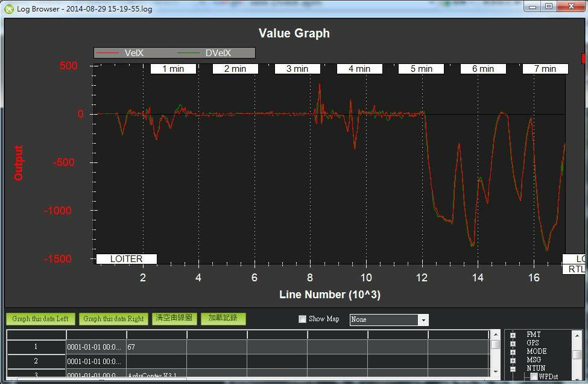Click the 1 min time marker
This screenshot has height=384, width=588.
coord(173,69)
